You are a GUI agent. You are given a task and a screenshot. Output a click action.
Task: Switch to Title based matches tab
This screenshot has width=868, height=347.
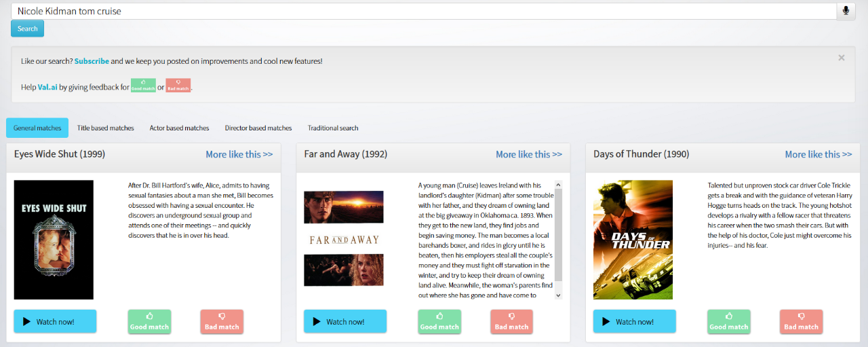click(x=106, y=128)
